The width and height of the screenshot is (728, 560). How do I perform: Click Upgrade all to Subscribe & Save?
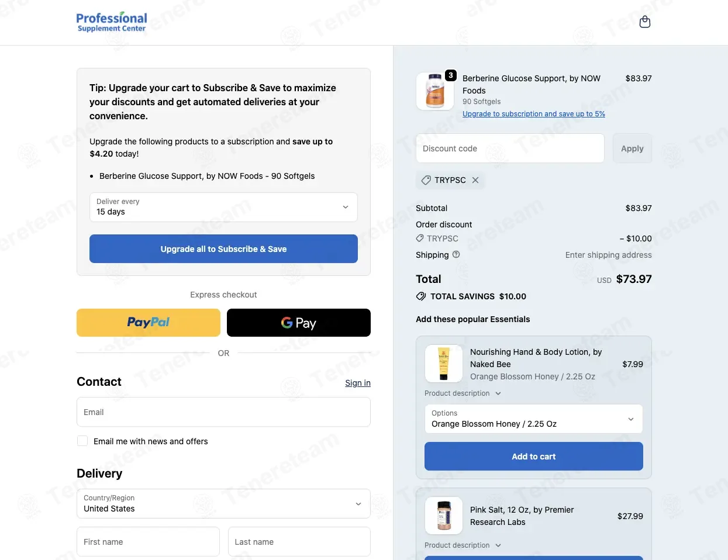[x=223, y=249]
